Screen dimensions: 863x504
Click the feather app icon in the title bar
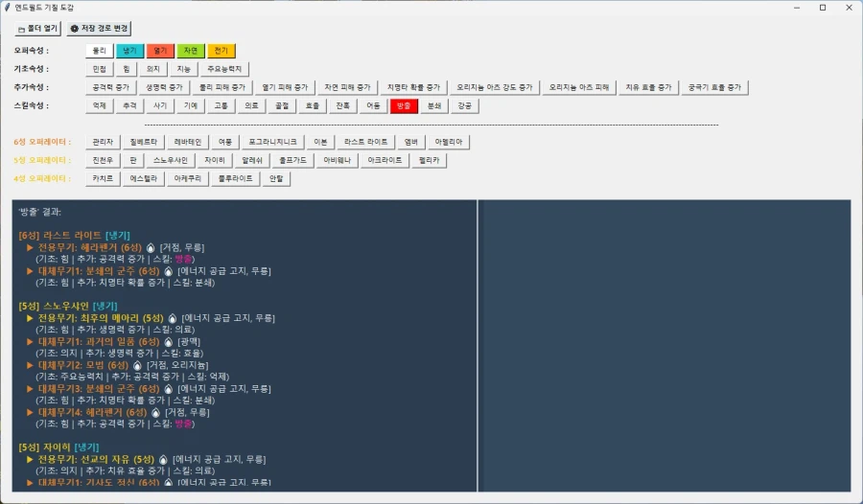pyautogui.click(x=7, y=7)
